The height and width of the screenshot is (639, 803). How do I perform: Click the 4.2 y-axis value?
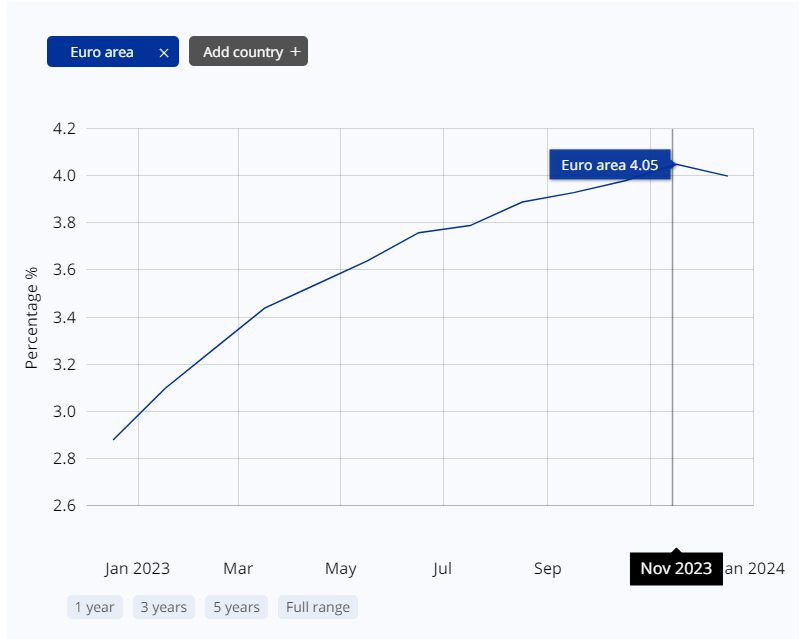coord(64,129)
